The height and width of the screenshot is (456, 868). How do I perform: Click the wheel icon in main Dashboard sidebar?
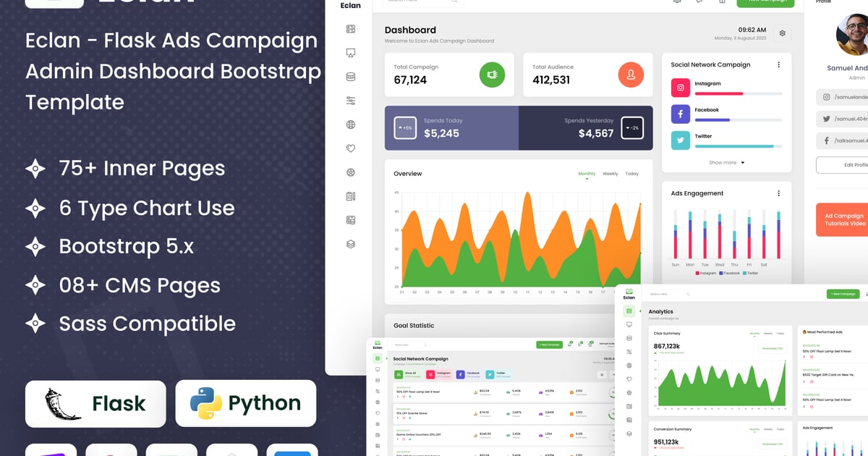[x=351, y=172]
